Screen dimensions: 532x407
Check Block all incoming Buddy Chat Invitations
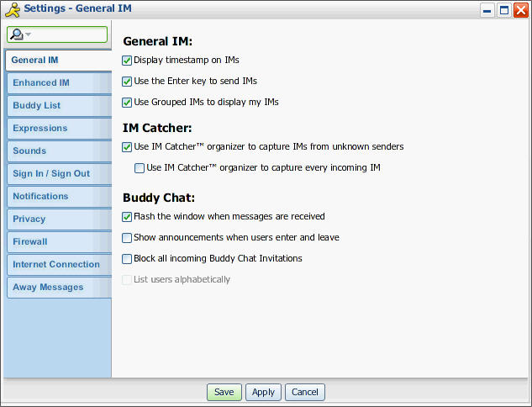[127, 259]
